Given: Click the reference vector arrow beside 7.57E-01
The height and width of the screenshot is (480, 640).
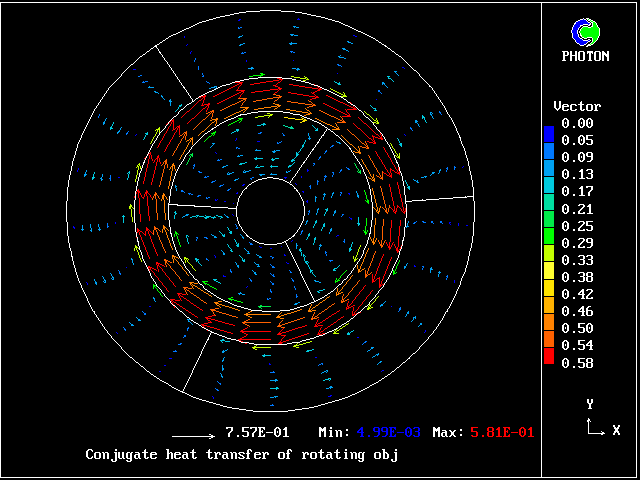Looking at the screenshot, I should pyautogui.click(x=194, y=436).
